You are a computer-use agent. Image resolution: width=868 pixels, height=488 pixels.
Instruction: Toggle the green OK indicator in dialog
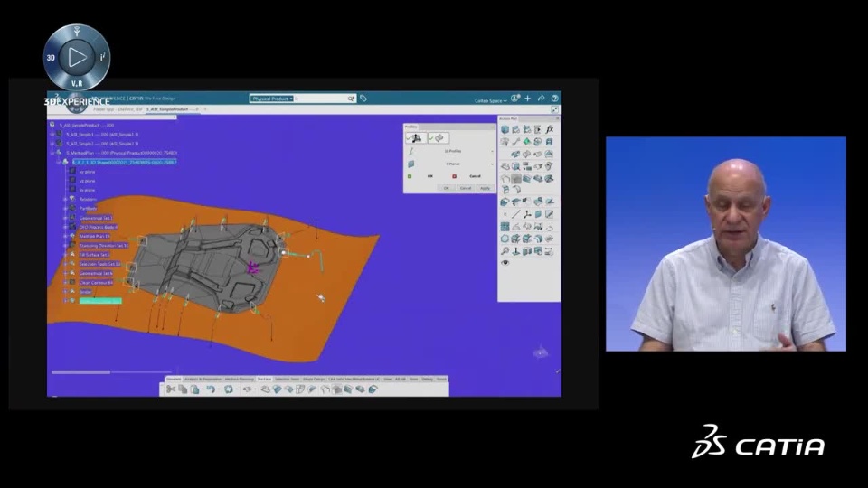tap(410, 176)
